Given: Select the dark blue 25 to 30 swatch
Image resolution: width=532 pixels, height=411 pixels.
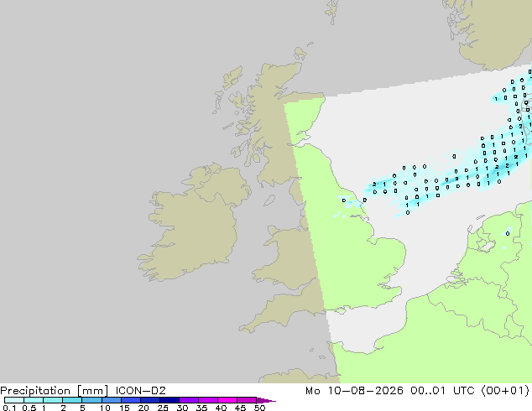Looking at the screenshot, I should tap(169, 400).
